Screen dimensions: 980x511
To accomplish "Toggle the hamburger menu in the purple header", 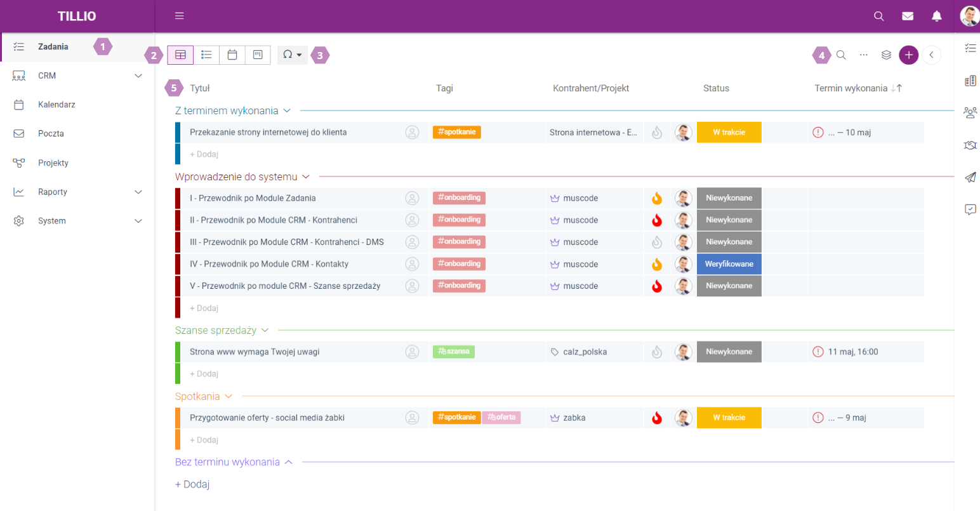I will pos(180,16).
